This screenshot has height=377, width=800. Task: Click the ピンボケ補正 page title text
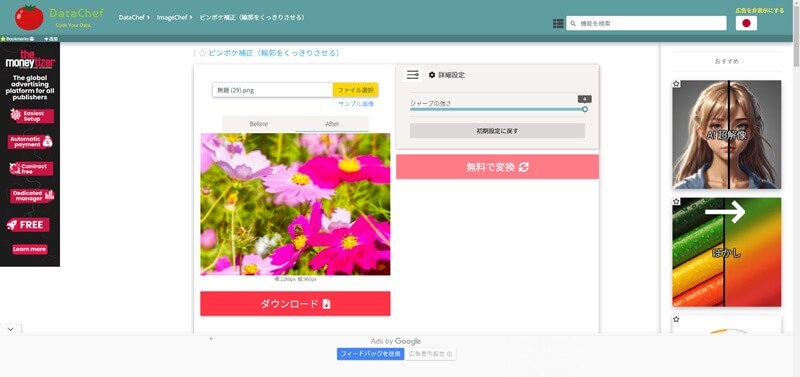(274, 53)
